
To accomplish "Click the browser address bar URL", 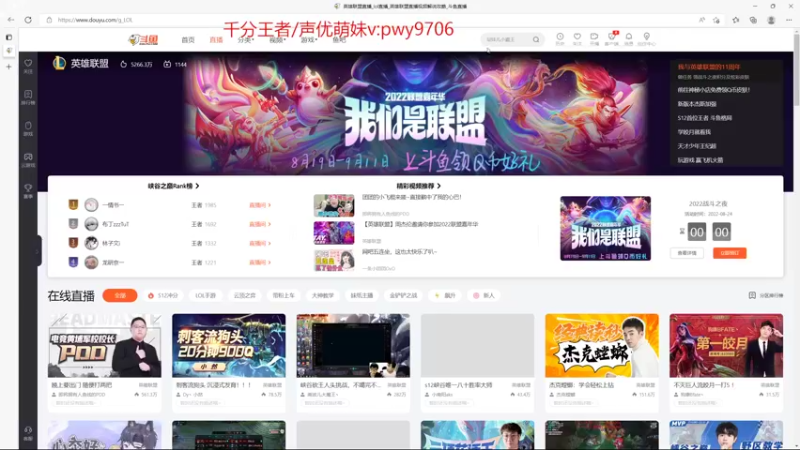I will click(x=95, y=20).
